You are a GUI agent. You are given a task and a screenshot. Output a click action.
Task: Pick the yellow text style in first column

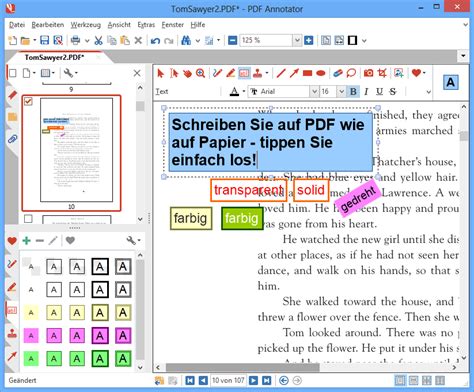point(31,313)
